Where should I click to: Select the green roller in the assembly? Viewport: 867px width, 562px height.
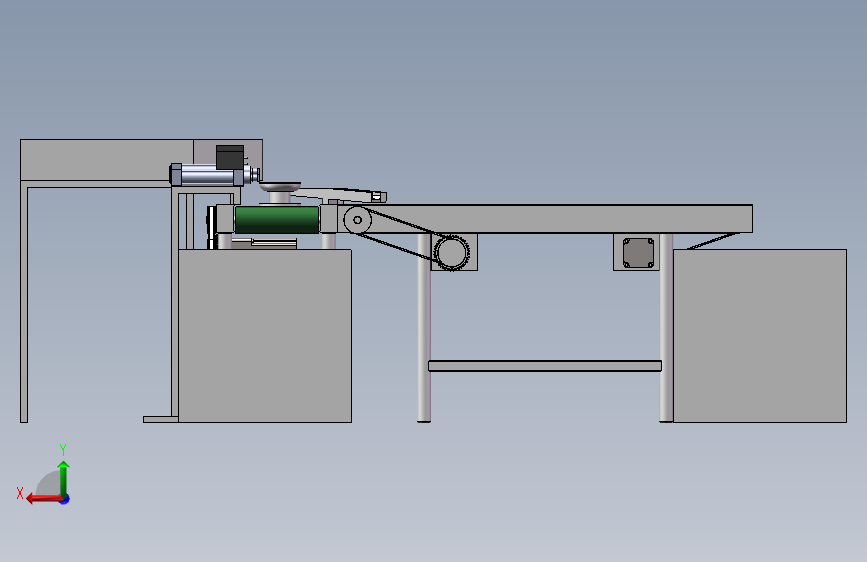tap(277, 219)
